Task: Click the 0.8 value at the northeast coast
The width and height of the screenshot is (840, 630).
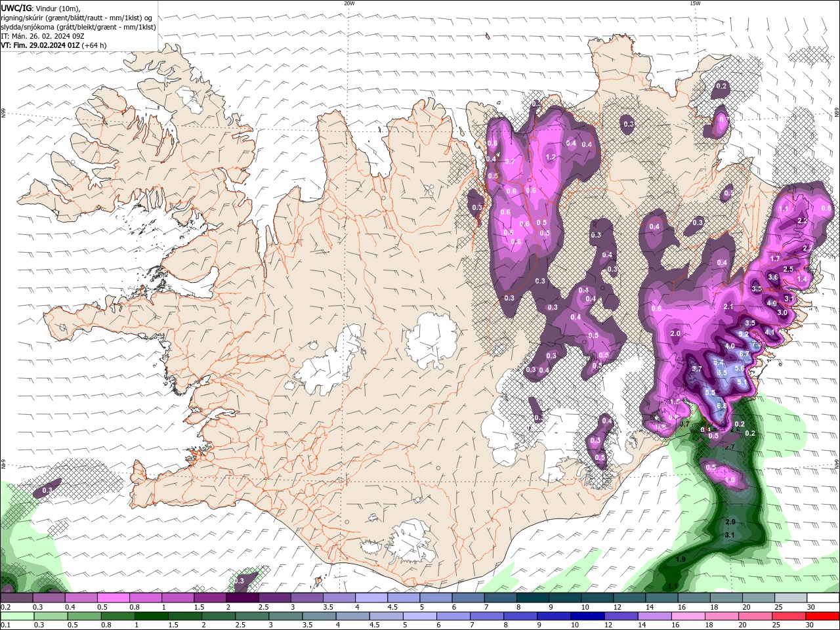Action: (826, 209)
